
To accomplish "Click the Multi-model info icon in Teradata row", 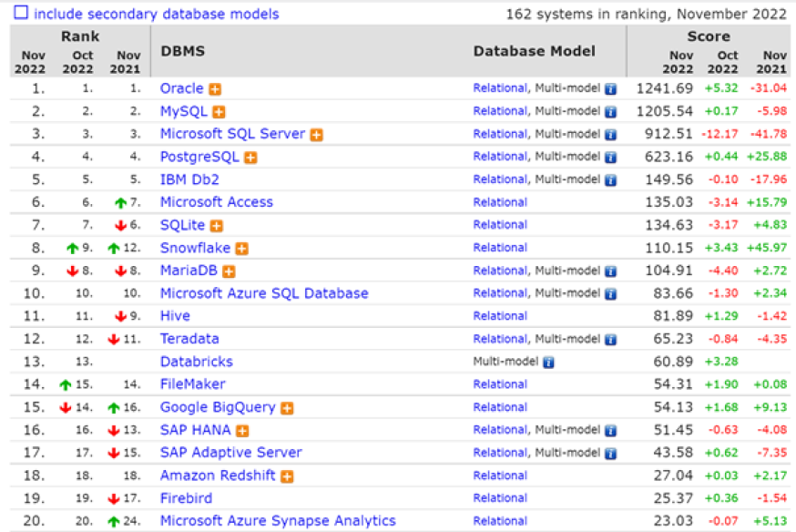I will click(x=611, y=339).
